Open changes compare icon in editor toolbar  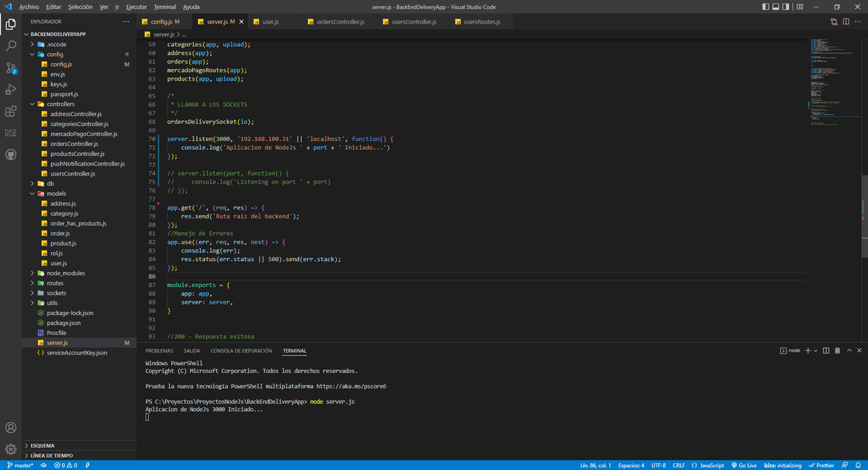[834, 22]
